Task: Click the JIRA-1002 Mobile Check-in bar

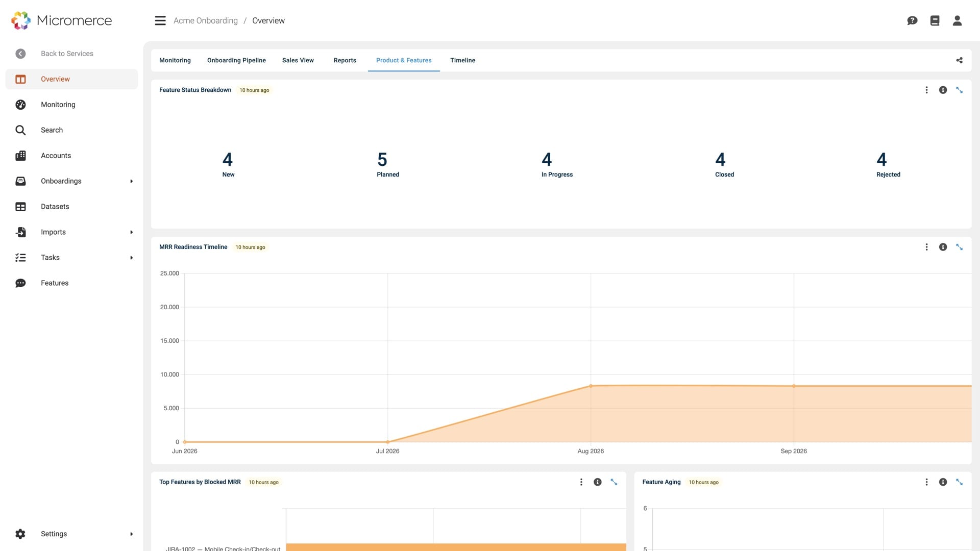Action: coord(456,547)
